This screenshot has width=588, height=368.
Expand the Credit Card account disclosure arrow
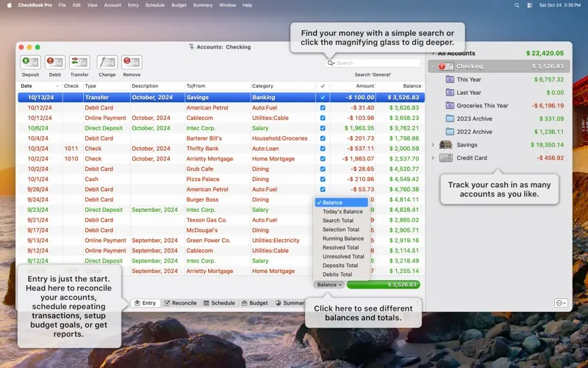433,158
